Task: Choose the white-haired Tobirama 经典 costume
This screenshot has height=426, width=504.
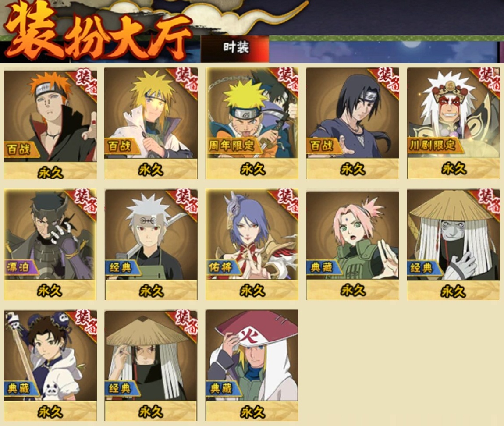Action: click(151, 245)
